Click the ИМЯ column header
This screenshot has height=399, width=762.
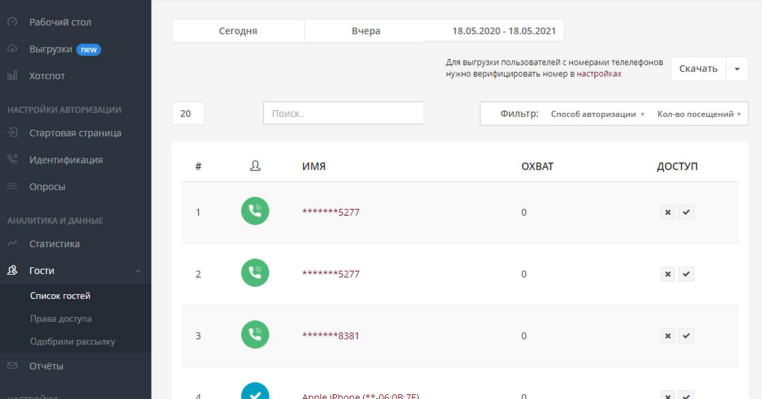tap(314, 166)
